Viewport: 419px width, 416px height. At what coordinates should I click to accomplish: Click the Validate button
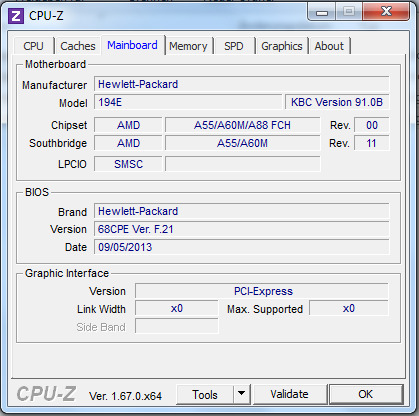[x=289, y=394]
